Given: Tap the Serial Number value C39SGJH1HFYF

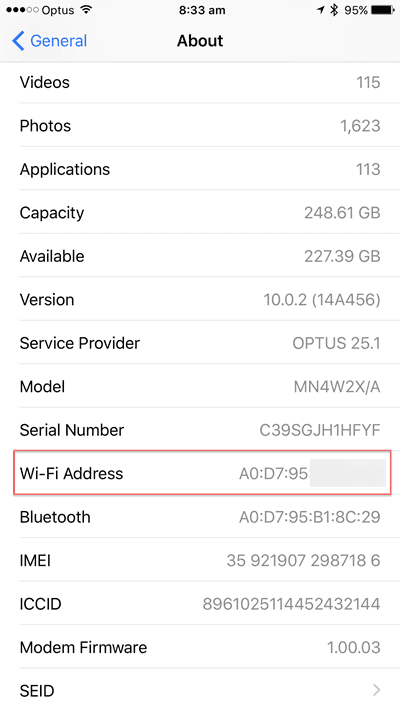Looking at the screenshot, I should tap(320, 430).
